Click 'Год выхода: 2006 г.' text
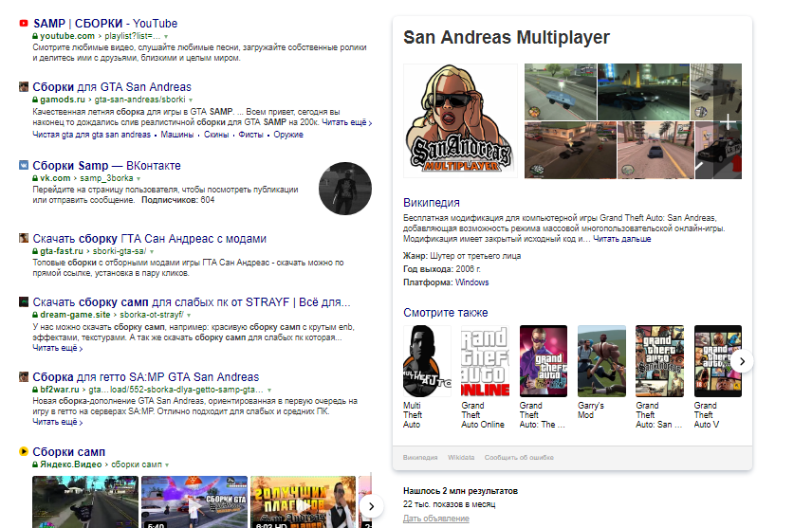This screenshot has height=528, width=812. point(442,269)
